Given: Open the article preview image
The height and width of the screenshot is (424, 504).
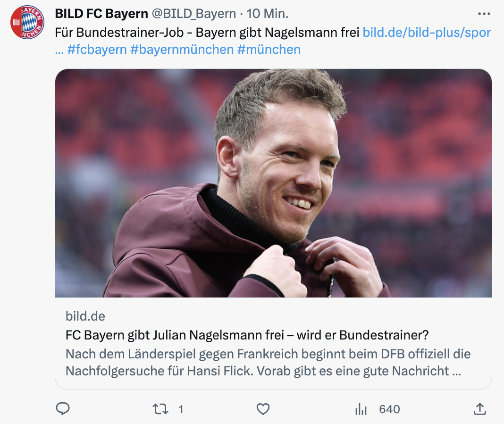Looking at the screenshot, I should (273, 183).
